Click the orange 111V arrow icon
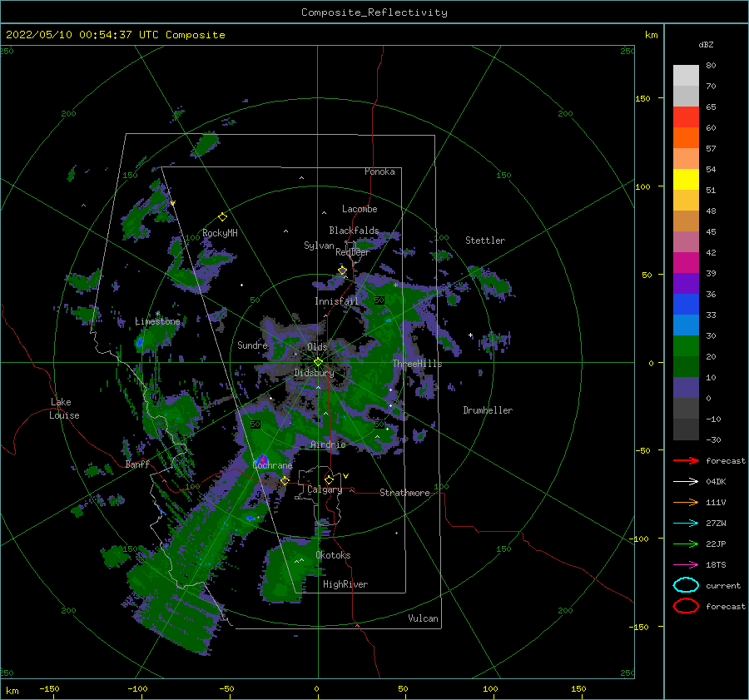 pos(686,502)
